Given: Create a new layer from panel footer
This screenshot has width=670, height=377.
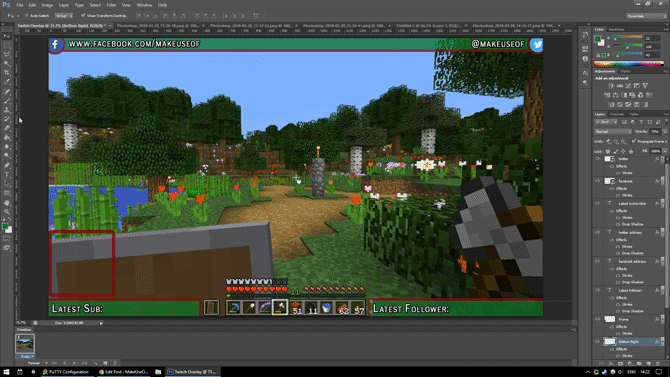Looking at the screenshot, I should 649,363.
